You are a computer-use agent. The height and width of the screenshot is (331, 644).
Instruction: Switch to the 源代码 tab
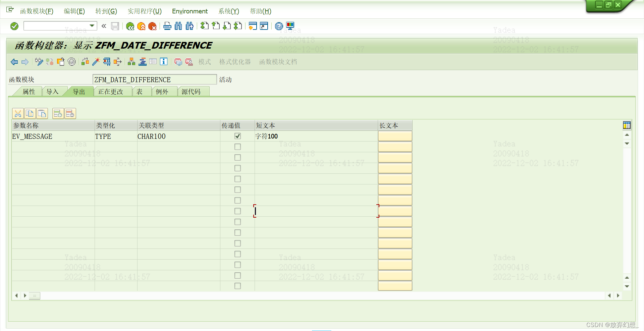click(x=191, y=92)
